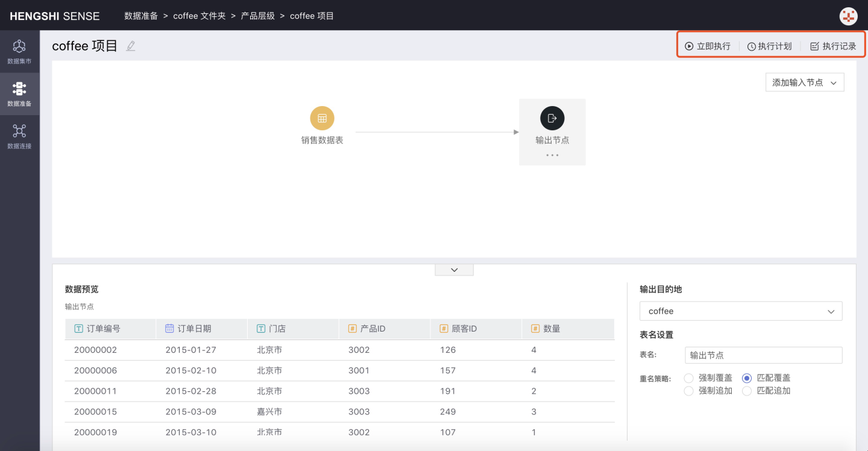Click the user avatar icon
The image size is (868, 451).
pyautogui.click(x=848, y=16)
